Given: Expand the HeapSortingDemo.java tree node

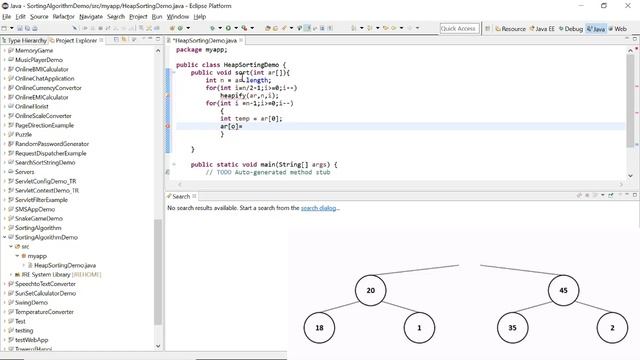Looking at the screenshot, I should (x=24, y=265).
